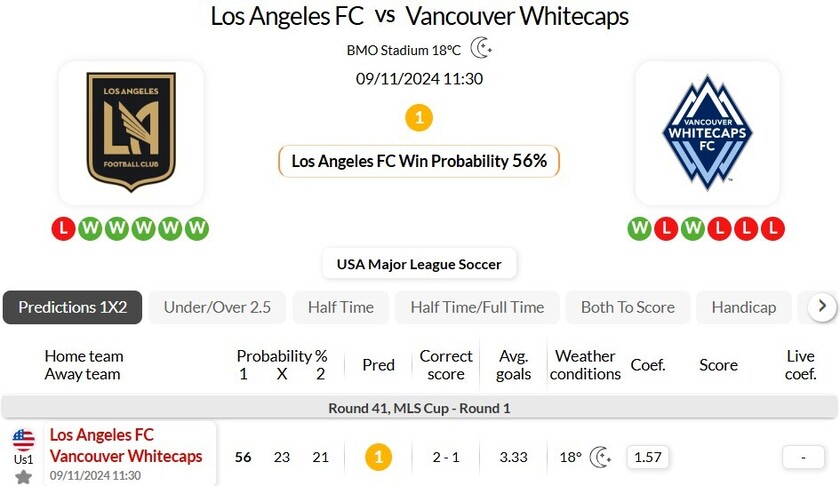This screenshot has height=486, width=840.
Task: Click the yellow prediction badge in the match row
Action: coord(378,457)
